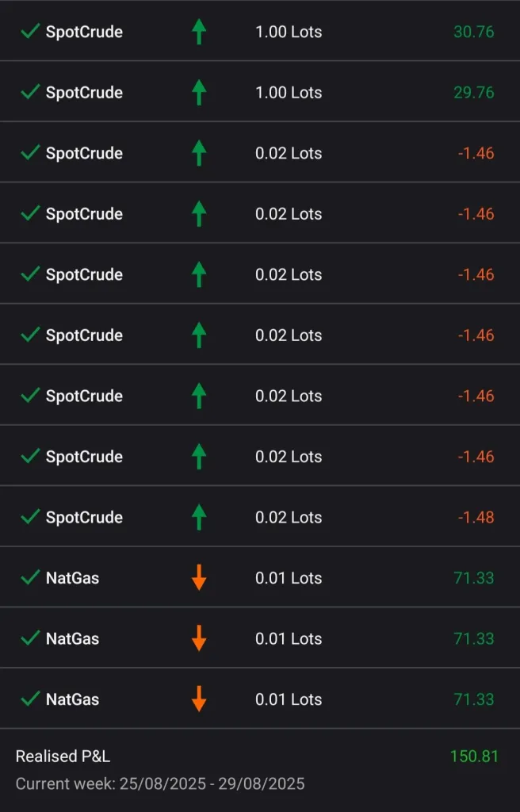Screen dimensions: 520x812
Task: Click buy arrow on the -1.48 trade
Action: [199, 517]
